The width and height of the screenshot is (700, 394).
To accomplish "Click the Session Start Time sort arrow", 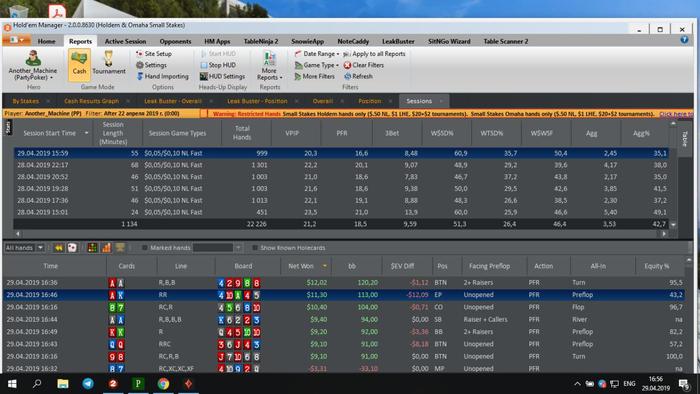I will pos(86,133).
